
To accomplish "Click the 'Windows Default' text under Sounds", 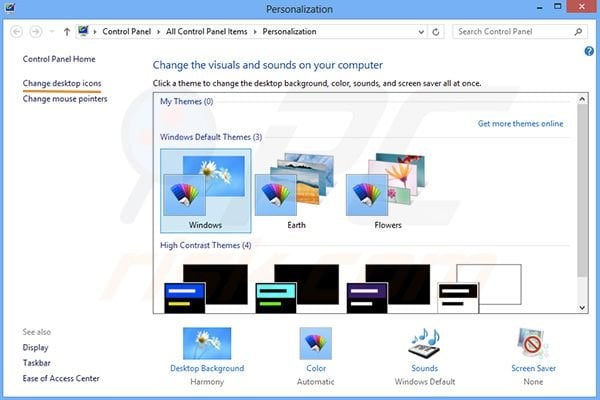I will point(425,382).
